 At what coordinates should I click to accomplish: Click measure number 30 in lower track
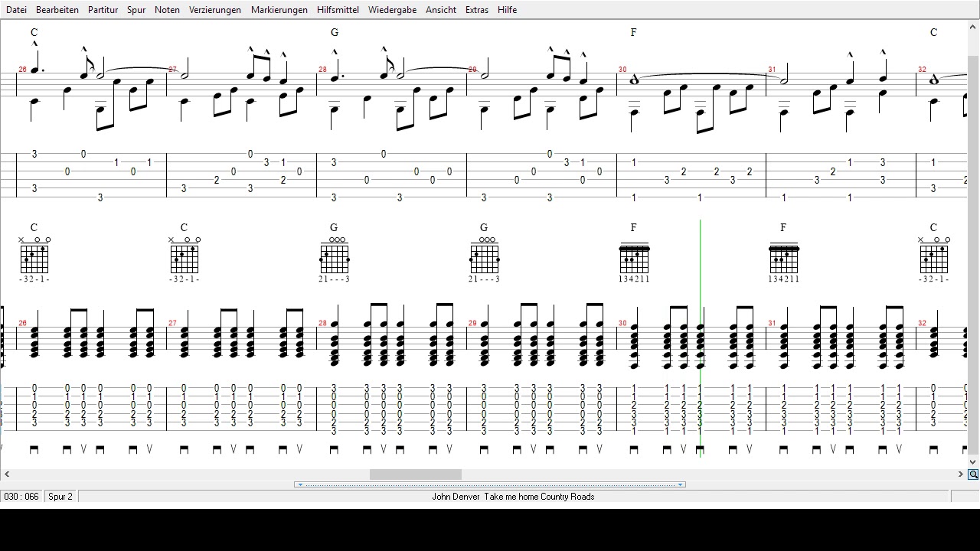pyautogui.click(x=622, y=323)
